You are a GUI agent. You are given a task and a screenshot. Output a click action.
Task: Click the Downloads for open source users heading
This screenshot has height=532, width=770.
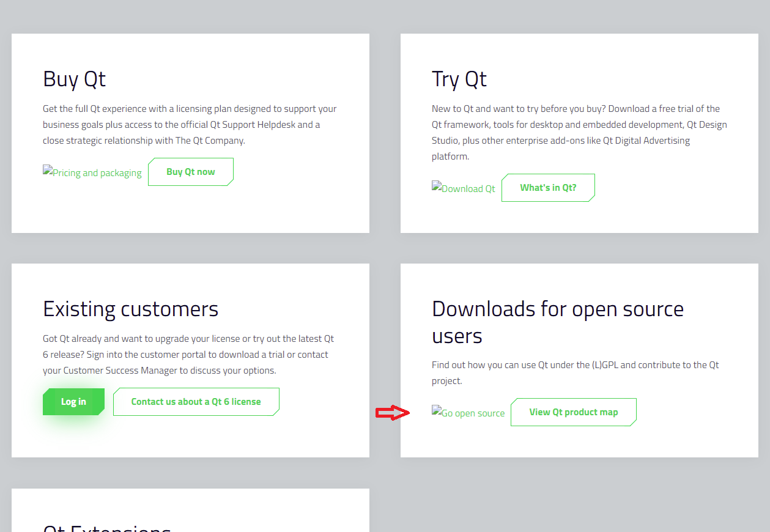click(558, 322)
